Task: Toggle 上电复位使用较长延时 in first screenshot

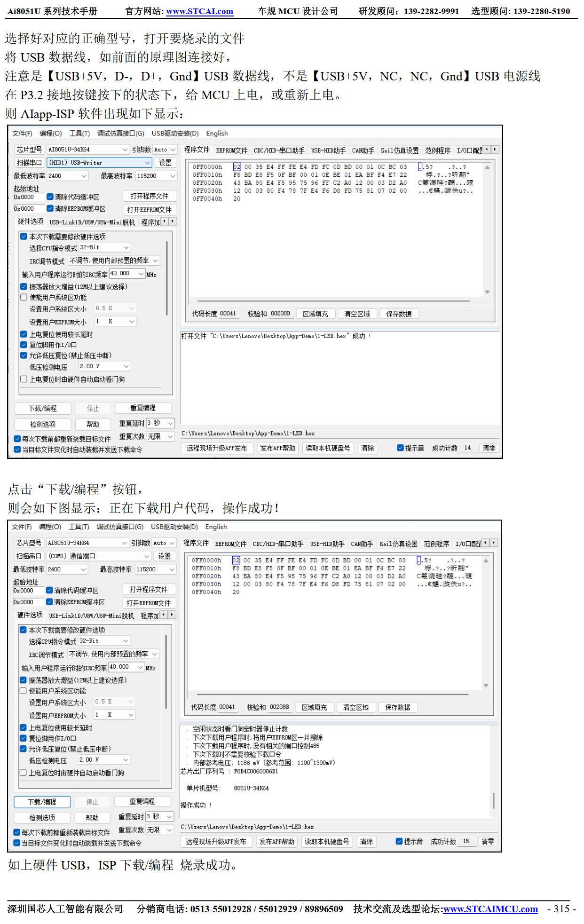Action: pos(24,334)
